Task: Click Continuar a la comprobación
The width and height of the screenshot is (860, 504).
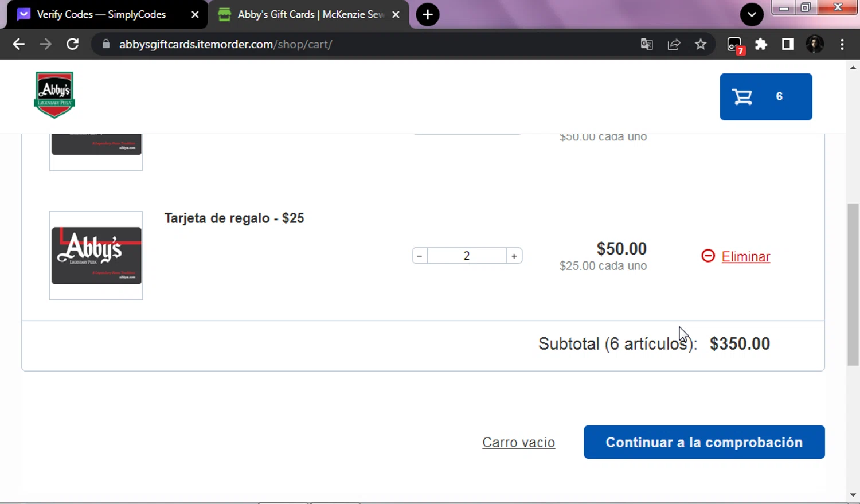Action: pos(704,442)
